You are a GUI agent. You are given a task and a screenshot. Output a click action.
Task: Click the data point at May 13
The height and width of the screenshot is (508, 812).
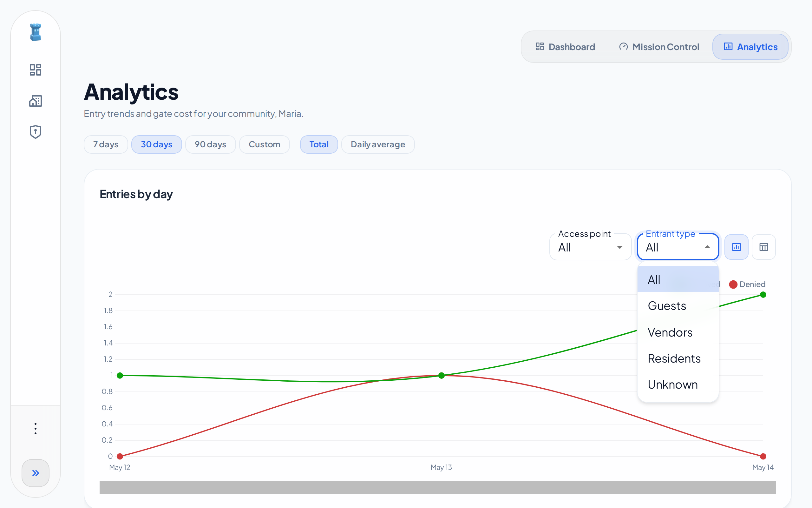click(x=442, y=375)
